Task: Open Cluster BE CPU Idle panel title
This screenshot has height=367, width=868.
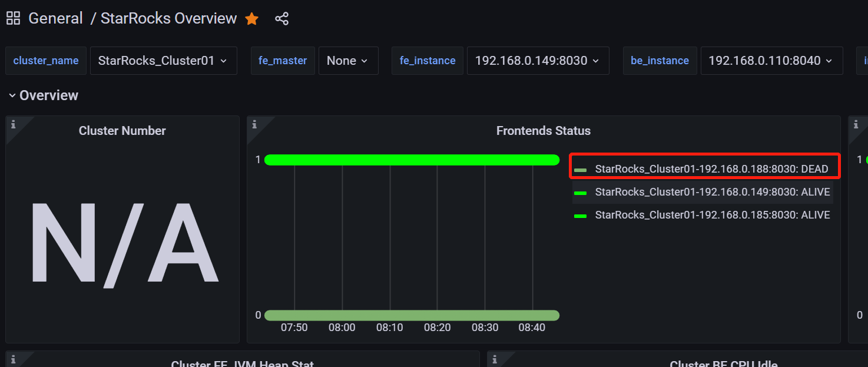Action: [724, 363]
